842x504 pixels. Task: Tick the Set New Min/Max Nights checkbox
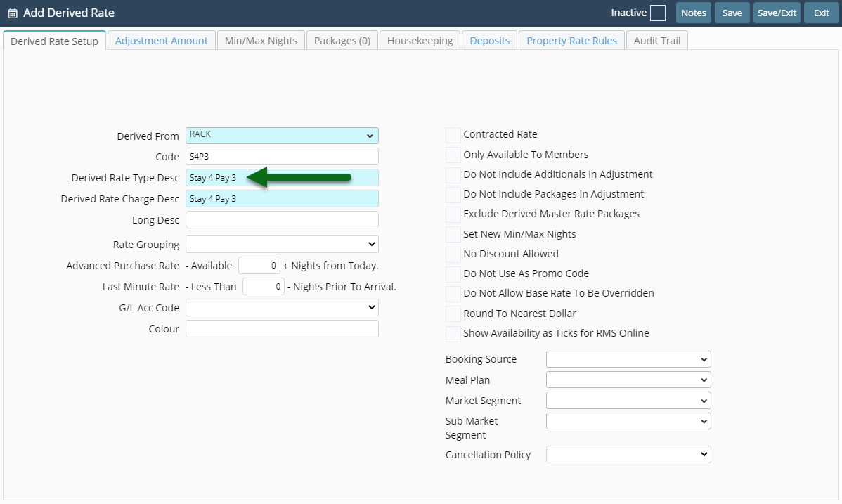click(x=453, y=234)
